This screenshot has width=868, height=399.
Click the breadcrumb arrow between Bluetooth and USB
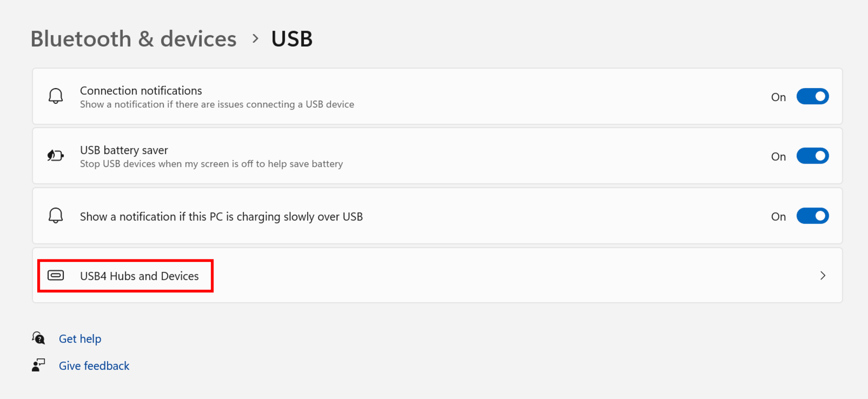point(255,39)
